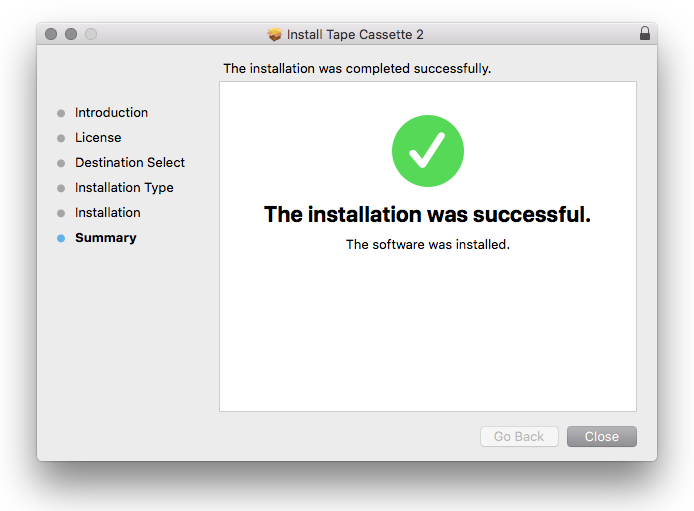This screenshot has height=511, width=694.
Task: Click the "Install Tape Cassette 2" window title
Action: coord(355,34)
